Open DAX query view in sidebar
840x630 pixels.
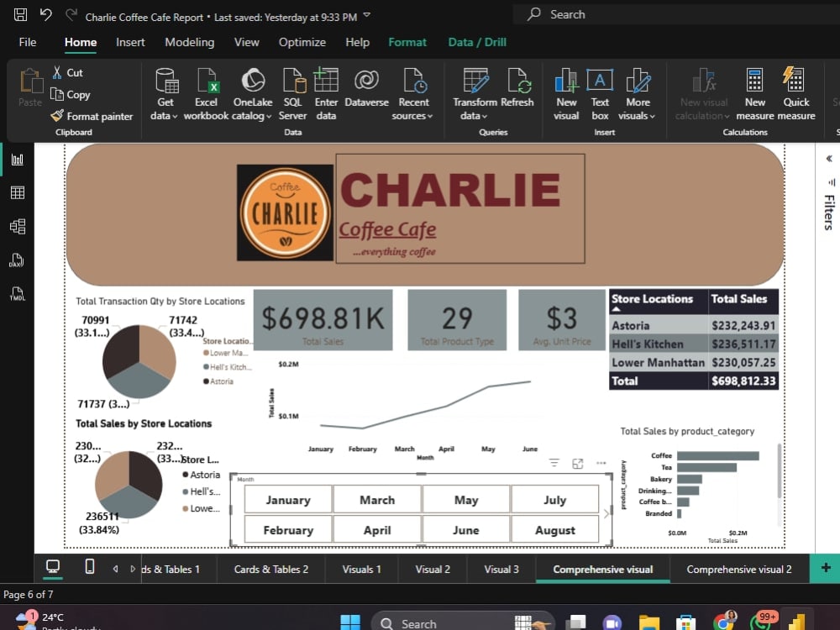(17, 260)
